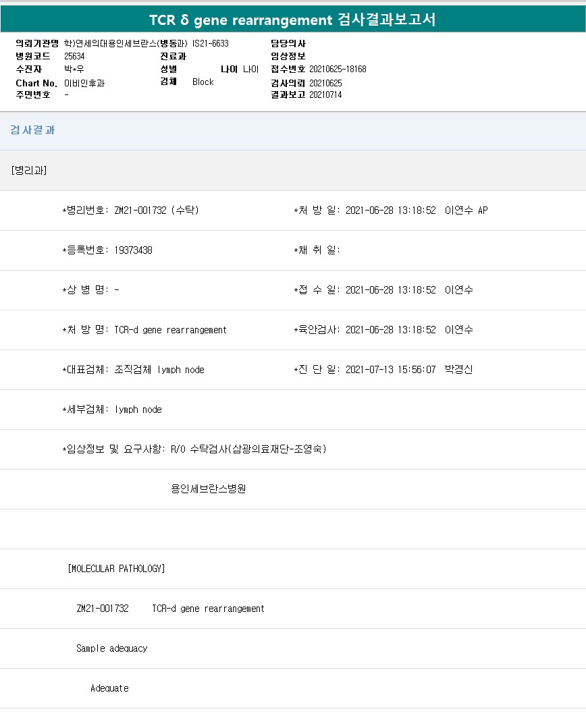Click the pathology number ZM21-001732 (수탁) value
Viewport: 586px width, 728px height.
(157, 211)
